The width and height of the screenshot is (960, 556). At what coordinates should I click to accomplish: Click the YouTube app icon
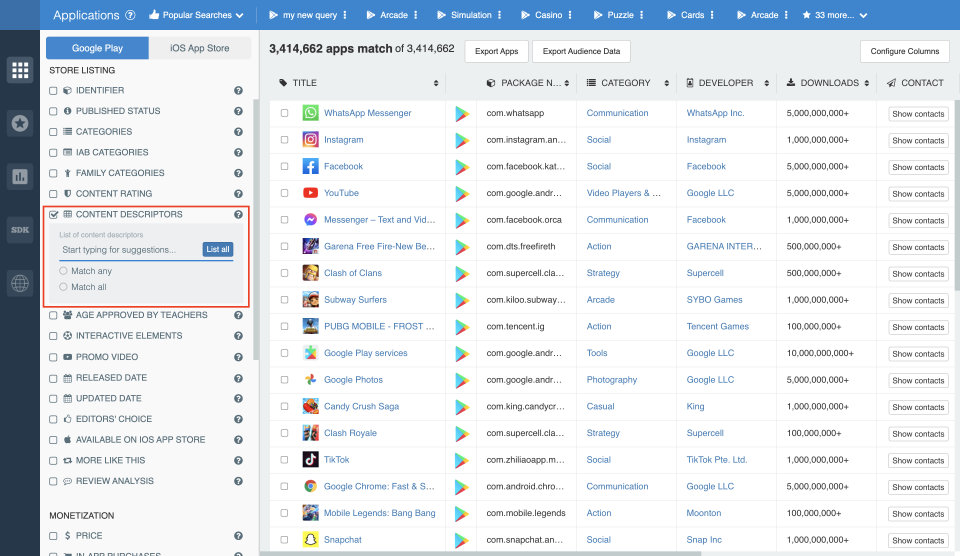[x=310, y=193]
